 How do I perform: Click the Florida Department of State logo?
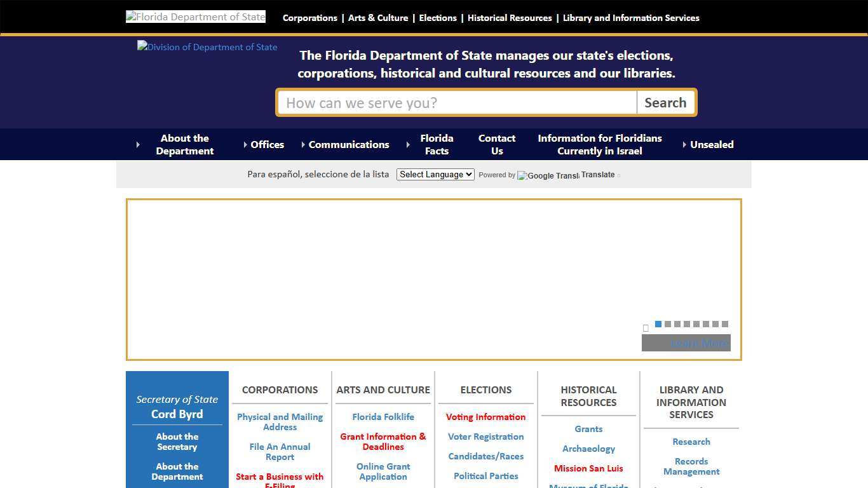[x=195, y=17]
